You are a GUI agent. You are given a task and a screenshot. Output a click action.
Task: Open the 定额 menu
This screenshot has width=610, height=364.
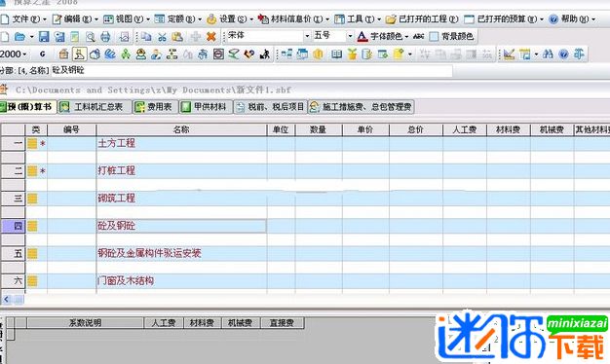178,18
